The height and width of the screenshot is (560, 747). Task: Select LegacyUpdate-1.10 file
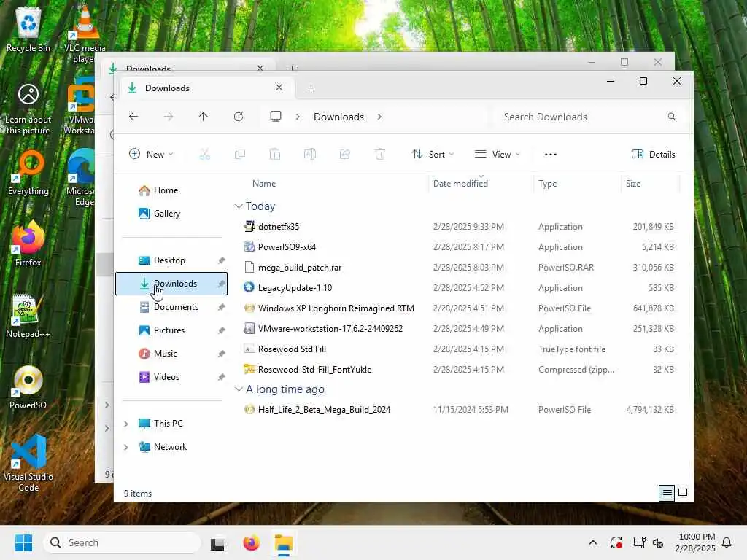(295, 287)
